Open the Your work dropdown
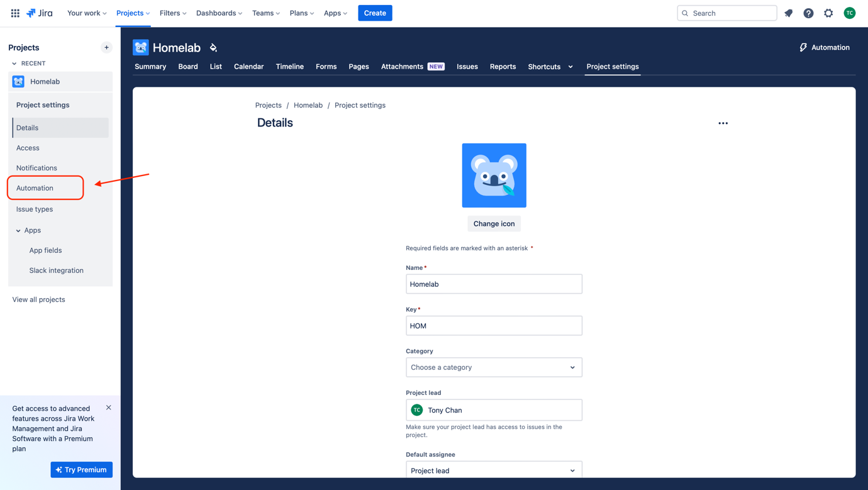 pos(87,13)
